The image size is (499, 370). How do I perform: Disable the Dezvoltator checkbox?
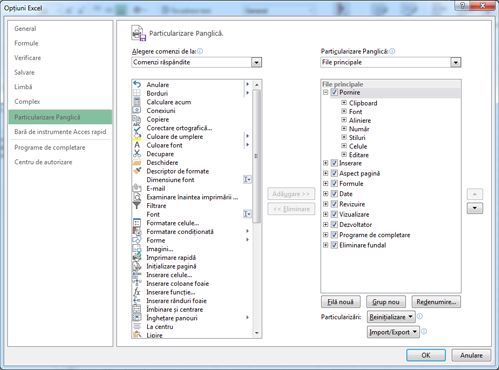click(335, 225)
